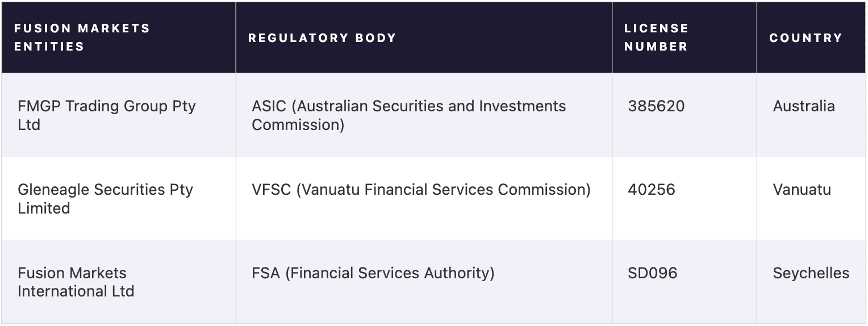Click the VFSC Vanuatu Financial Services Commission text

(x=421, y=190)
